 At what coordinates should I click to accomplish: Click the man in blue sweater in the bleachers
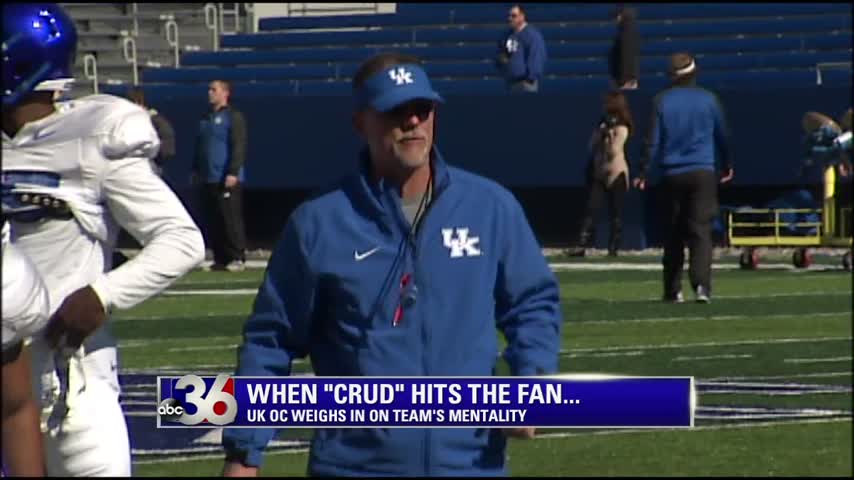[522, 49]
